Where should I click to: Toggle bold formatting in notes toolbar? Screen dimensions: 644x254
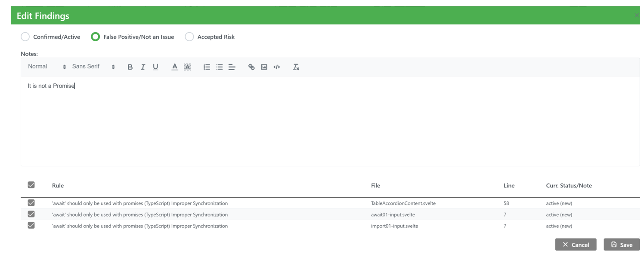[x=130, y=67]
